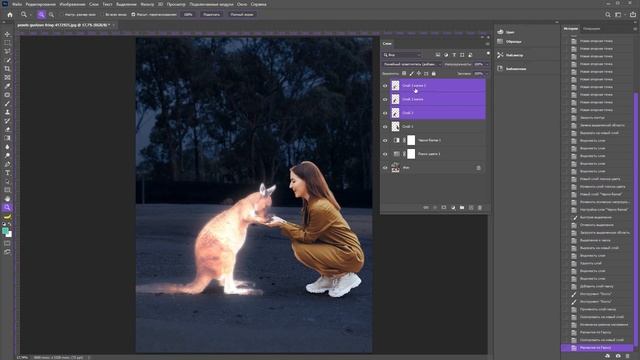Select the Rectangular Marquee tool

coord(7,43)
